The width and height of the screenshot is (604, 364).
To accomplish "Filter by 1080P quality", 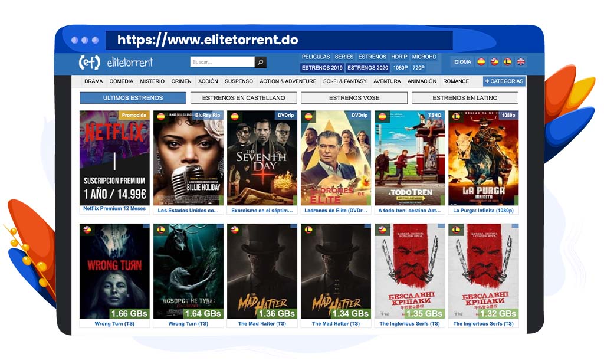I will click(x=401, y=67).
